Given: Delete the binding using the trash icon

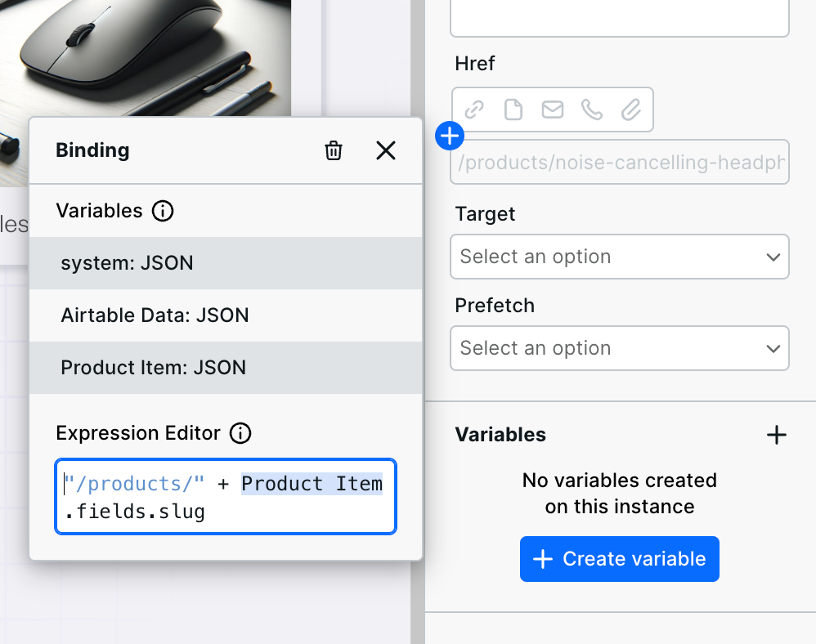Looking at the screenshot, I should [334, 150].
